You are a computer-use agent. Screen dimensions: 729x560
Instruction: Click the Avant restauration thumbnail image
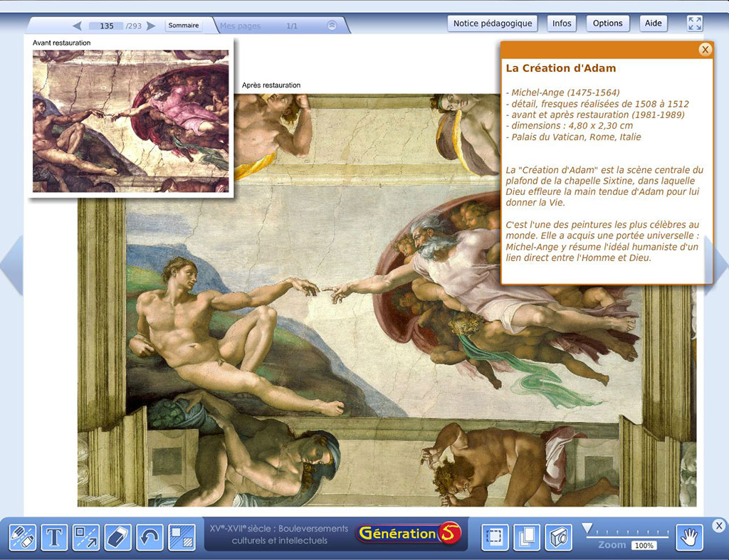pyautogui.click(x=131, y=120)
